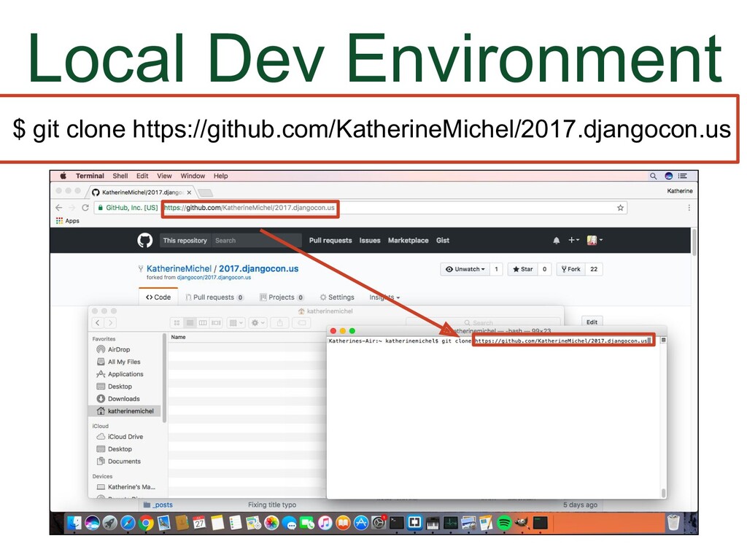Click the GitHub search input field

tap(255, 241)
